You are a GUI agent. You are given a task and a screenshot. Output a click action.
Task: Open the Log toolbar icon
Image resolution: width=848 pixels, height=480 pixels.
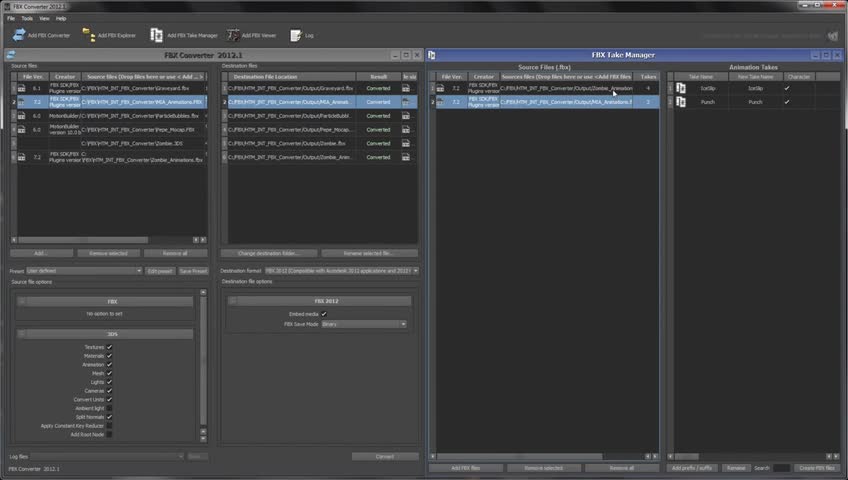point(295,35)
